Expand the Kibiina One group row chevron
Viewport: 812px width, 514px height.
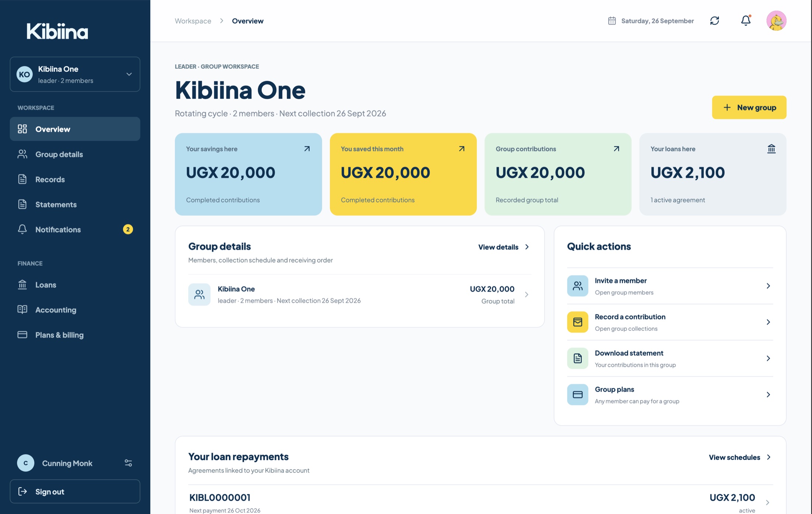(526, 294)
